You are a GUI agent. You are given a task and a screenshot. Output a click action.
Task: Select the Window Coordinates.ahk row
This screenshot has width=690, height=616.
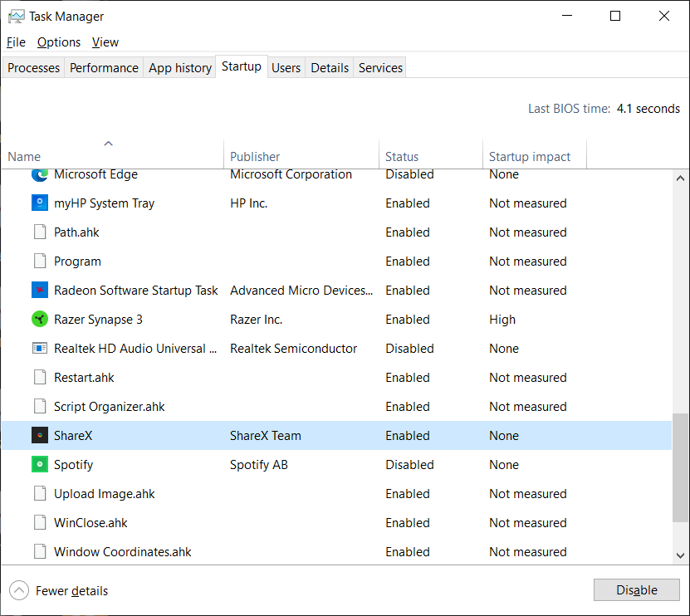[x=123, y=552]
